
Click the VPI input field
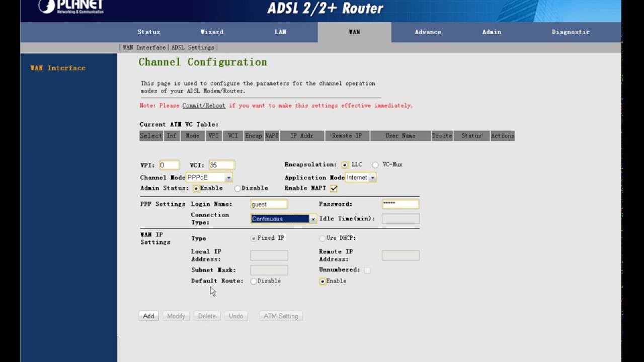coord(169,165)
